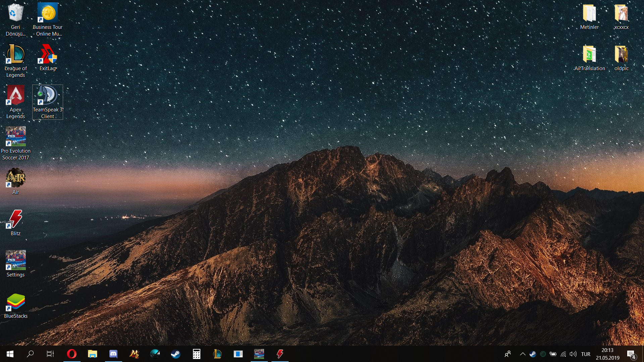Open taskbar search
Screen dimensions: 644x362
point(30,354)
